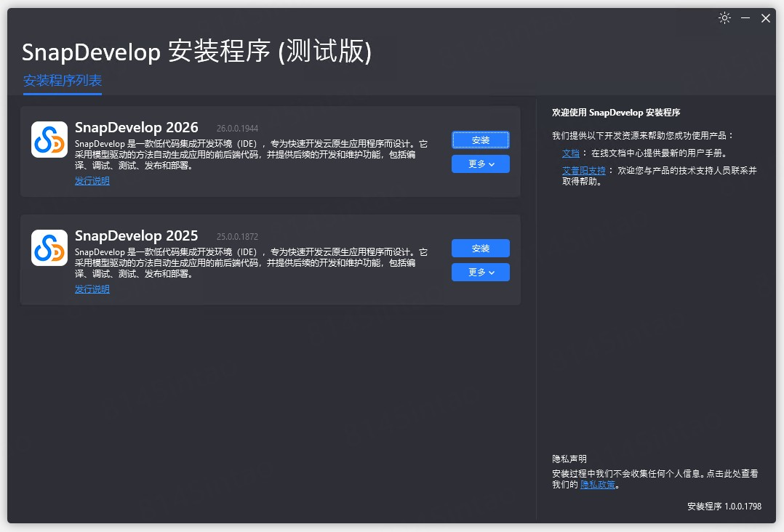
Task: Click version number 25.0.0.1872
Action: point(238,237)
